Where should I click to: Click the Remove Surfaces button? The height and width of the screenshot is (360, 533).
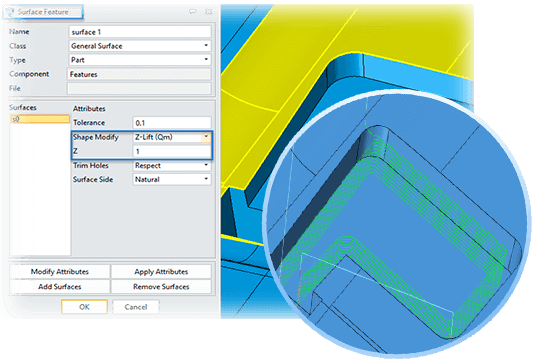pyautogui.click(x=161, y=287)
